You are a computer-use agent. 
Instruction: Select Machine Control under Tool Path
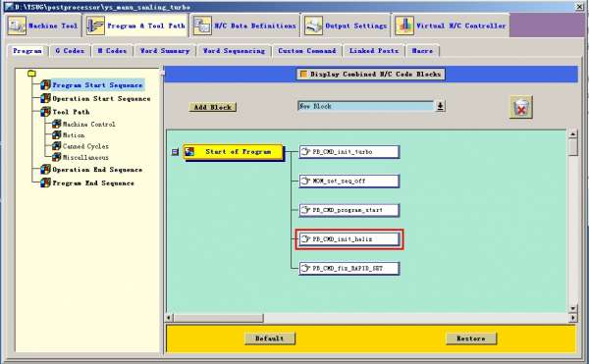pyautogui.click(x=89, y=125)
